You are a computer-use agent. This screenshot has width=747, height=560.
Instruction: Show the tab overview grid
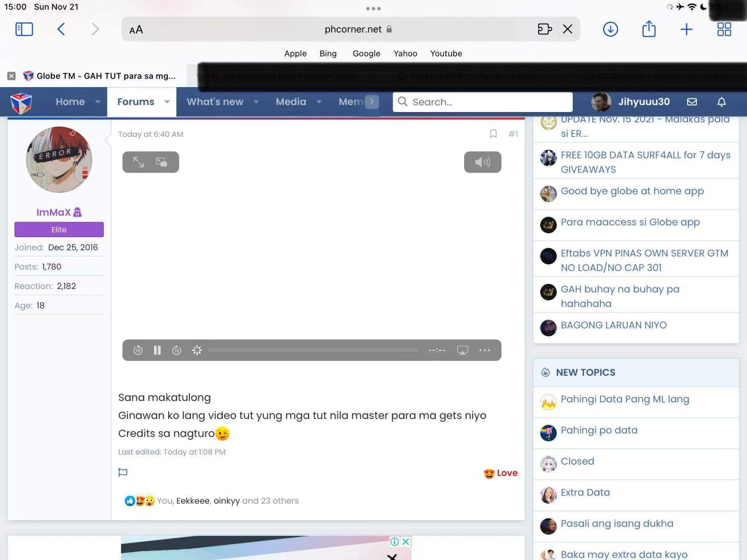click(724, 29)
